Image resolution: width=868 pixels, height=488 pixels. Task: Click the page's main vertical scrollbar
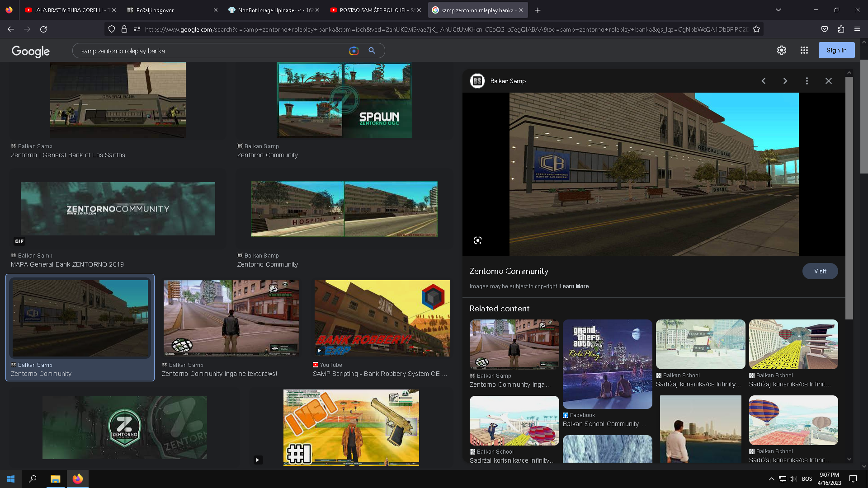click(863, 117)
